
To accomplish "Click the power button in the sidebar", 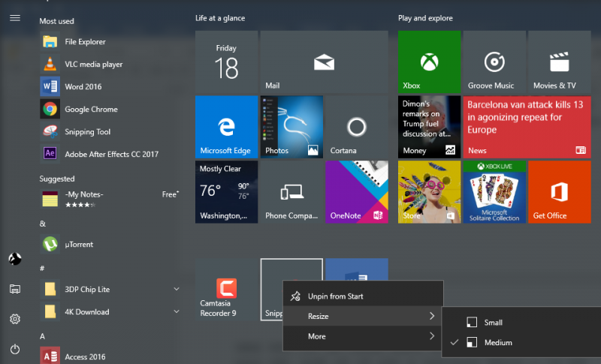I will click(15, 349).
